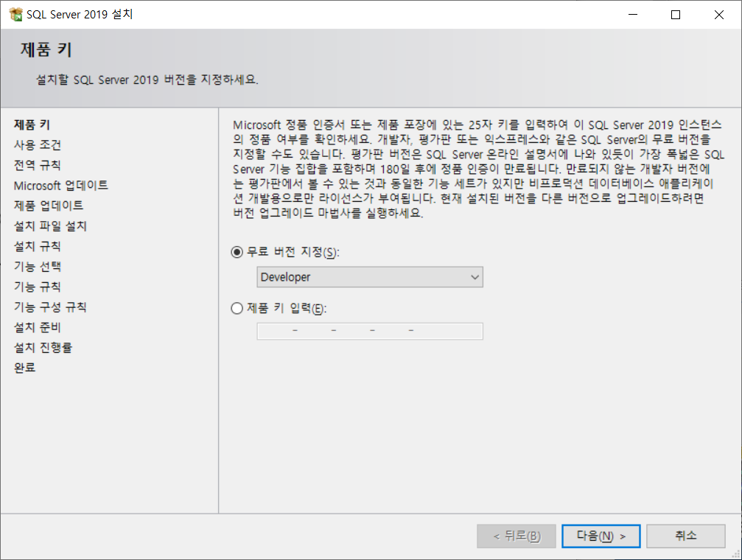Select '기능 규칙' step in sidebar
The height and width of the screenshot is (560, 742).
(38, 287)
